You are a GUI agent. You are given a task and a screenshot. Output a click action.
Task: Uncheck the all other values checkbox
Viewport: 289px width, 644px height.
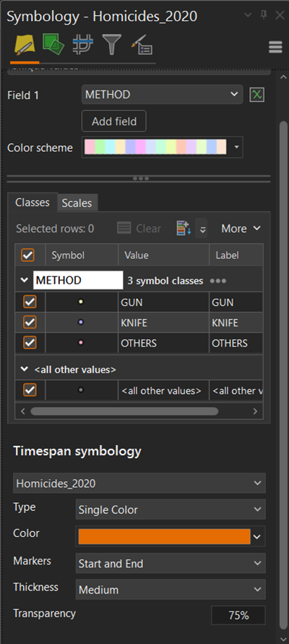point(30,390)
